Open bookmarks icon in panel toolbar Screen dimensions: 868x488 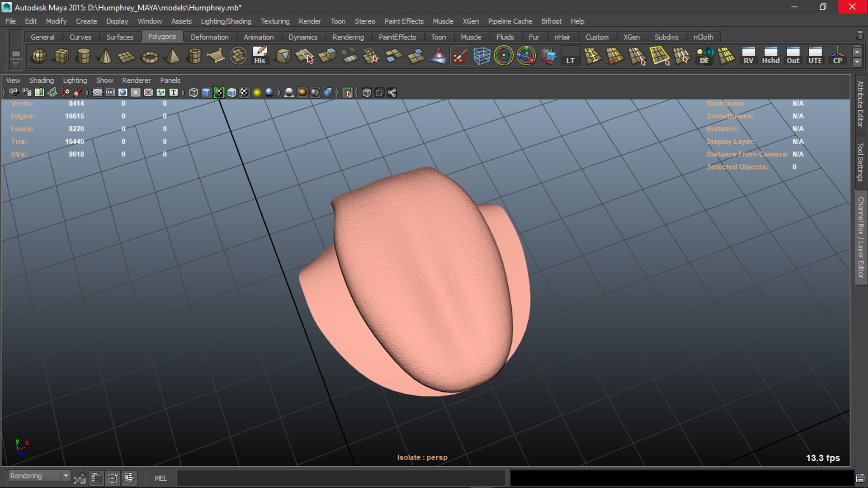[40, 93]
